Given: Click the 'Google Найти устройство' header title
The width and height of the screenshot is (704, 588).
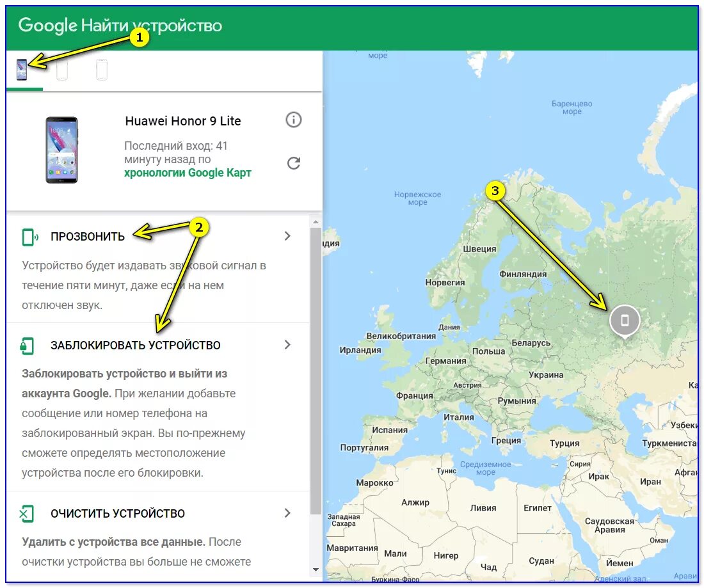Looking at the screenshot, I should 120,26.
